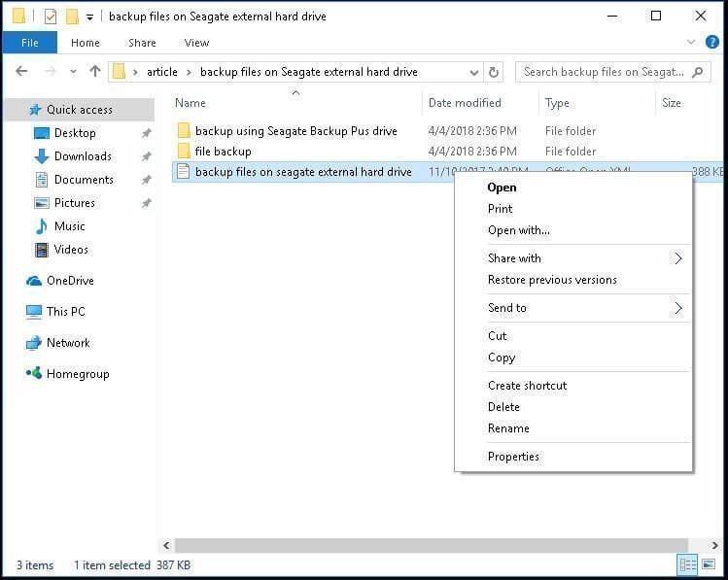Click the Properties quick access toolbar icon

(51, 17)
